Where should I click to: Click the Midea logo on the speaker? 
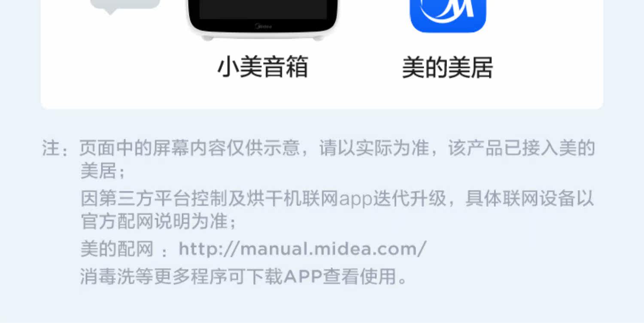263,27
